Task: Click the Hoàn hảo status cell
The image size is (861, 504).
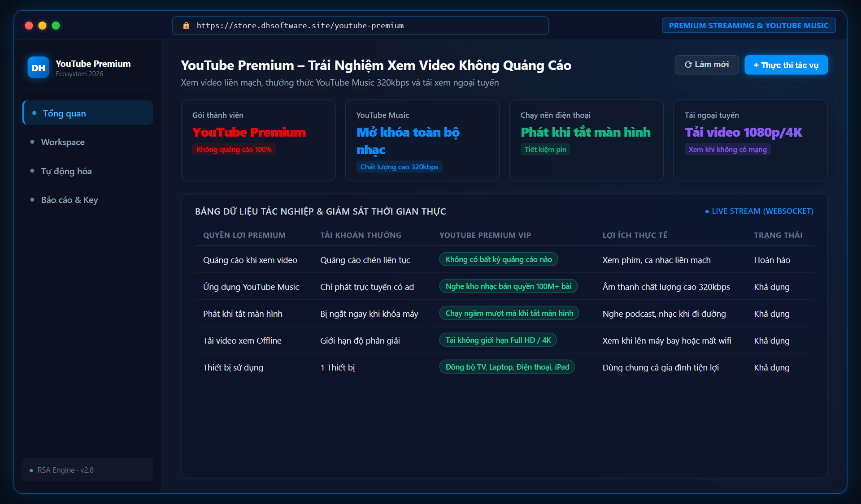Action: [772, 260]
